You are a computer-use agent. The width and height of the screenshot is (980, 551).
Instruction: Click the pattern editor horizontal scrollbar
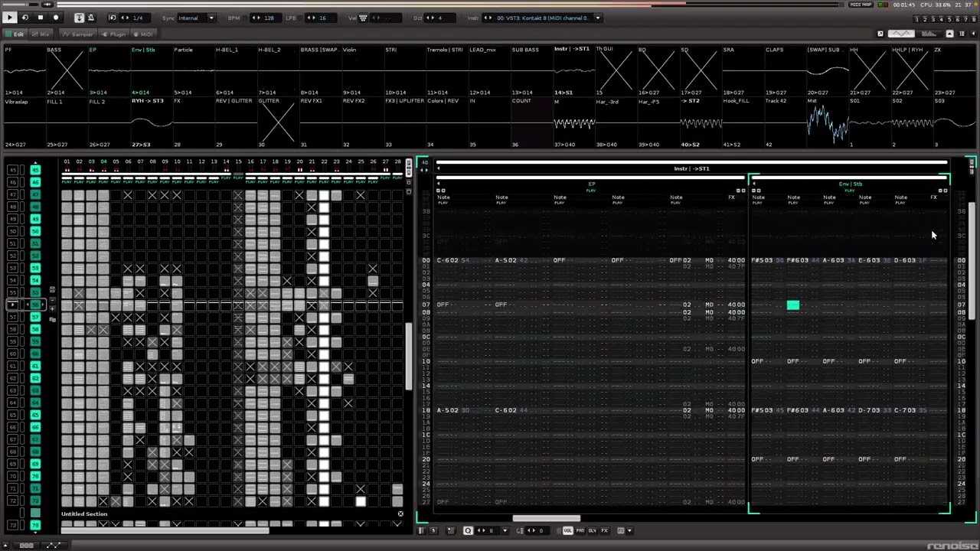click(546, 518)
